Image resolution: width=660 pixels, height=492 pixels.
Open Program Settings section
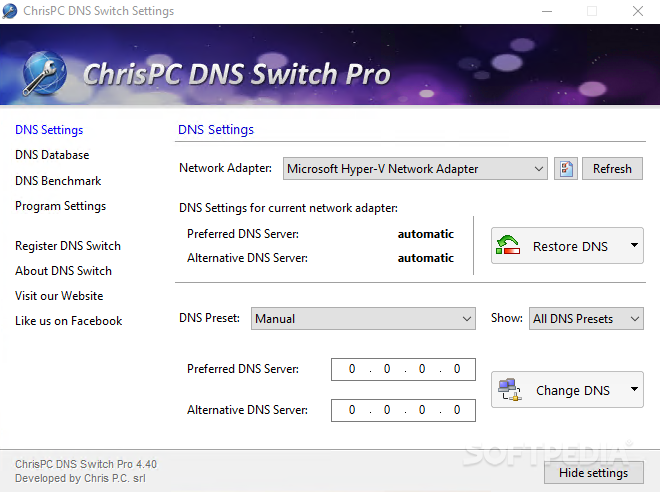click(61, 206)
